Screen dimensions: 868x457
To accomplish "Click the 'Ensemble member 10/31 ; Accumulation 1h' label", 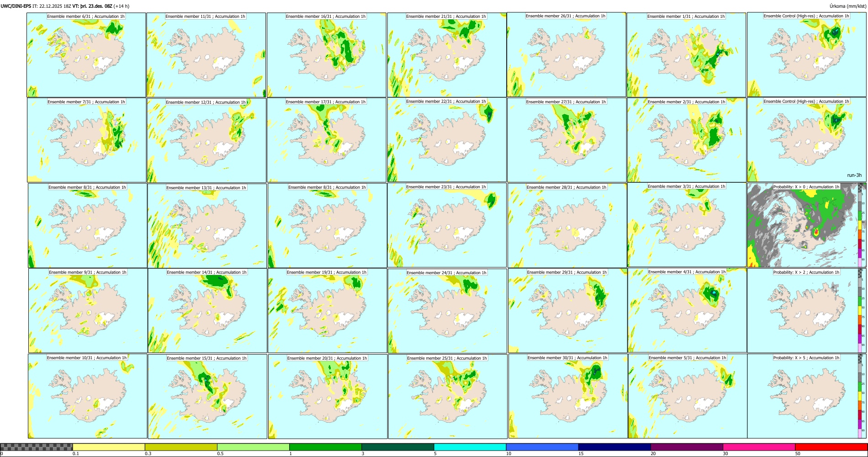I will [x=87, y=358].
